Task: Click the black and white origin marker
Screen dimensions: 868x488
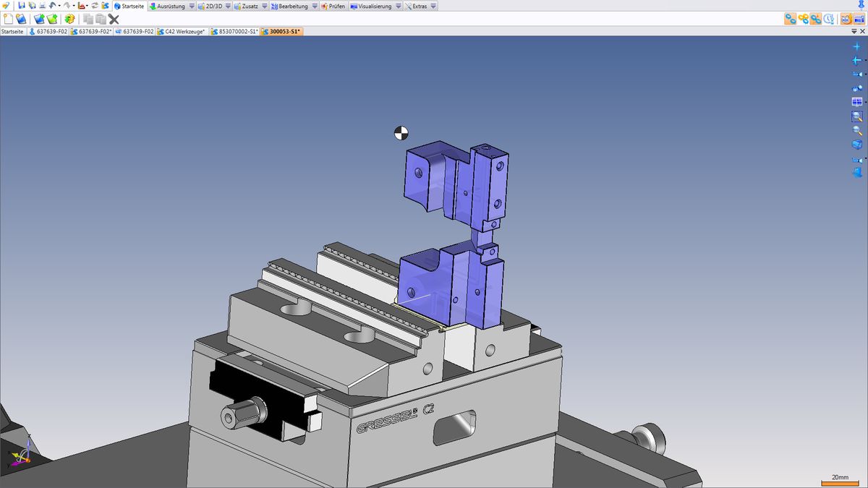Action: tap(401, 132)
